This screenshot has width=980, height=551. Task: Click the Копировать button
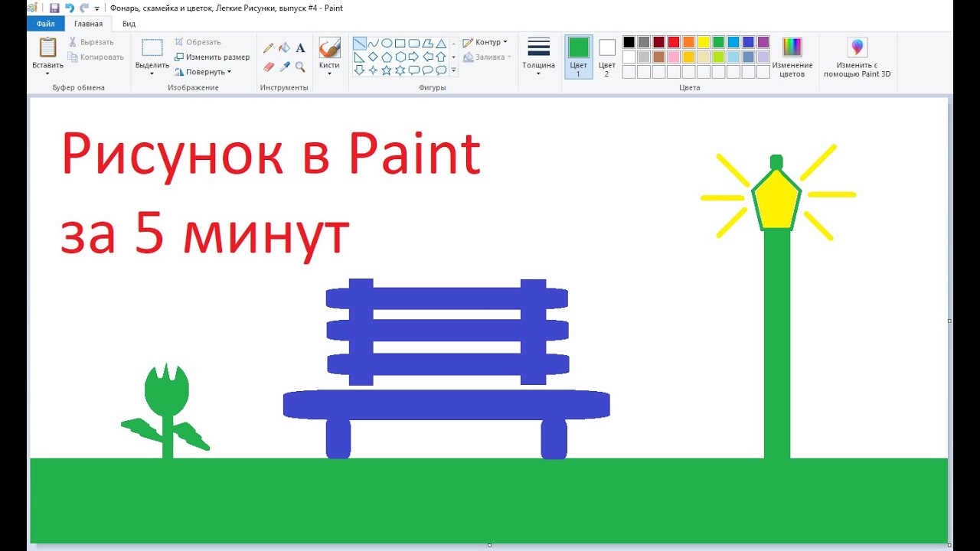(x=96, y=57)
